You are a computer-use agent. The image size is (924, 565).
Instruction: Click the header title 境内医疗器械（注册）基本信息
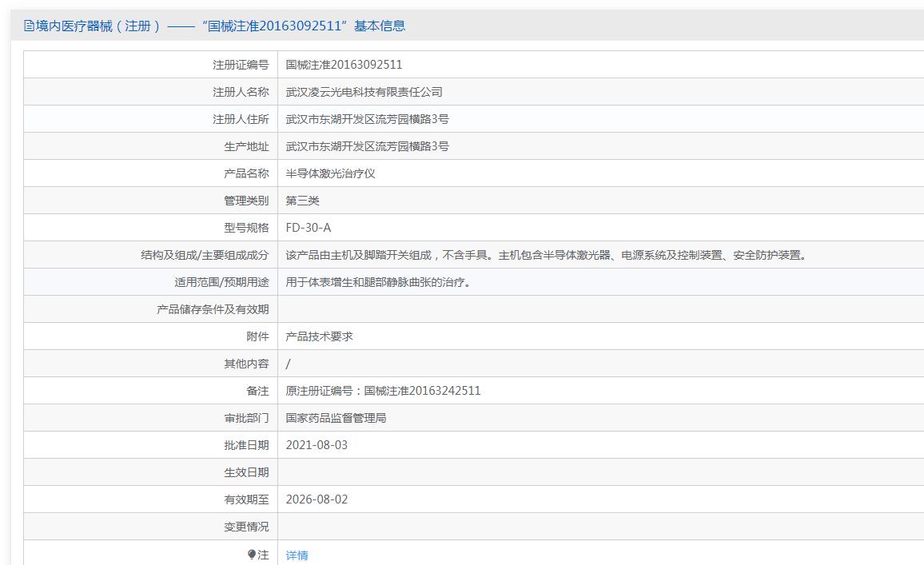click(221, 26)
